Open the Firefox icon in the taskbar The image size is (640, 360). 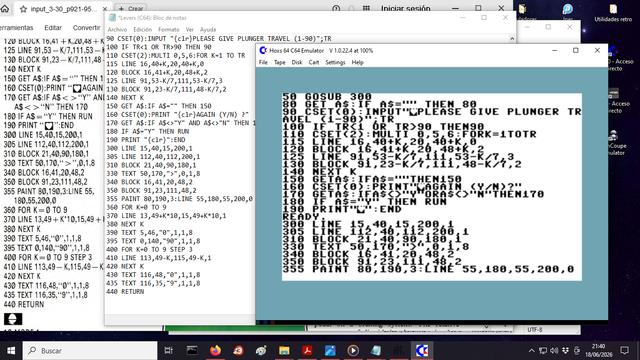pos(215,351)
